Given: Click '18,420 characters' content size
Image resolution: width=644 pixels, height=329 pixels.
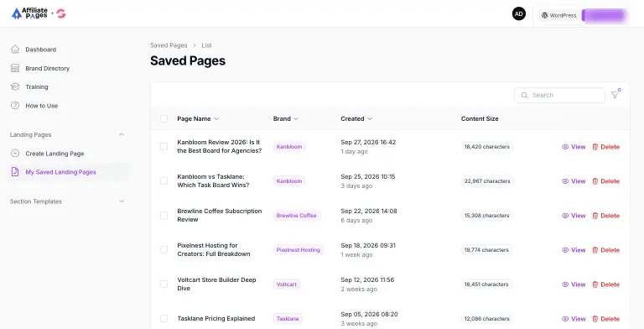Looking at the screenshot, I should click(x=486, y=147).
